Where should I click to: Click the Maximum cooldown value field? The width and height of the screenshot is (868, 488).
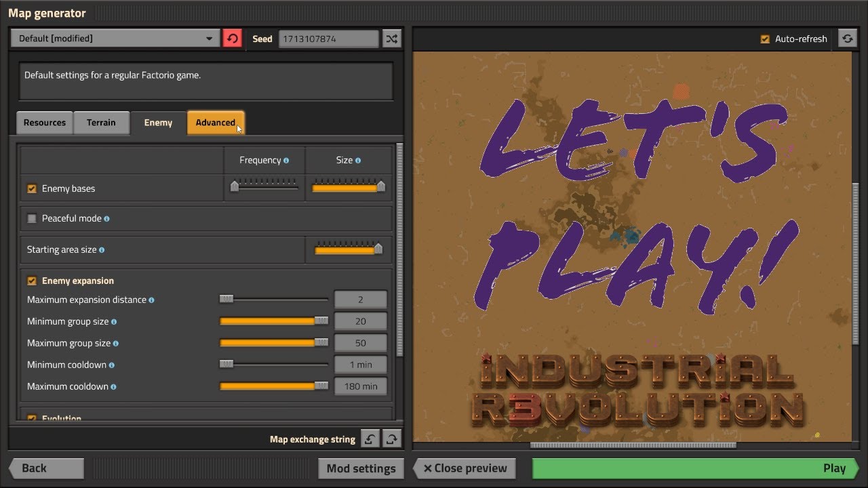tap(361, 386)
